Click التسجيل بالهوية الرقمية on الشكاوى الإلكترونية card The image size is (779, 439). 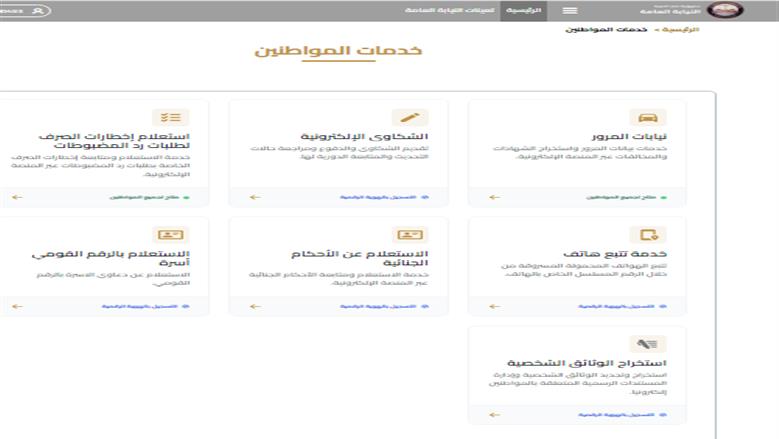378,197
